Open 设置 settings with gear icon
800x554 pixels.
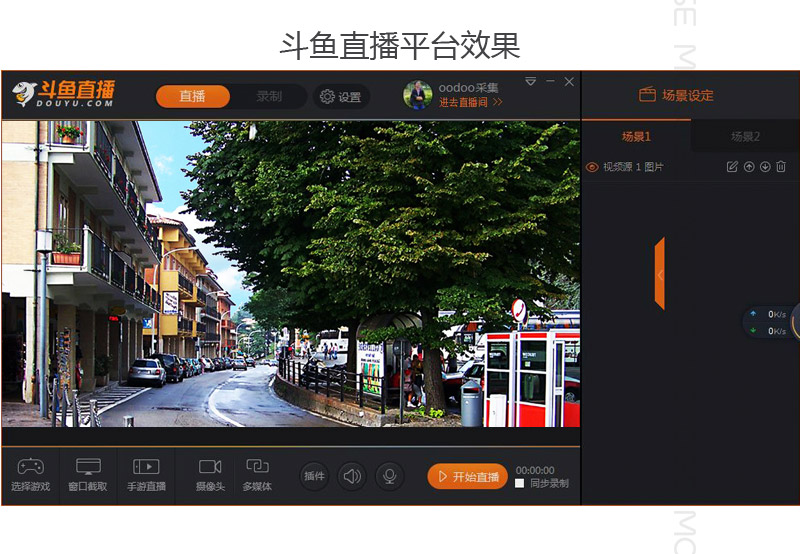341,97
